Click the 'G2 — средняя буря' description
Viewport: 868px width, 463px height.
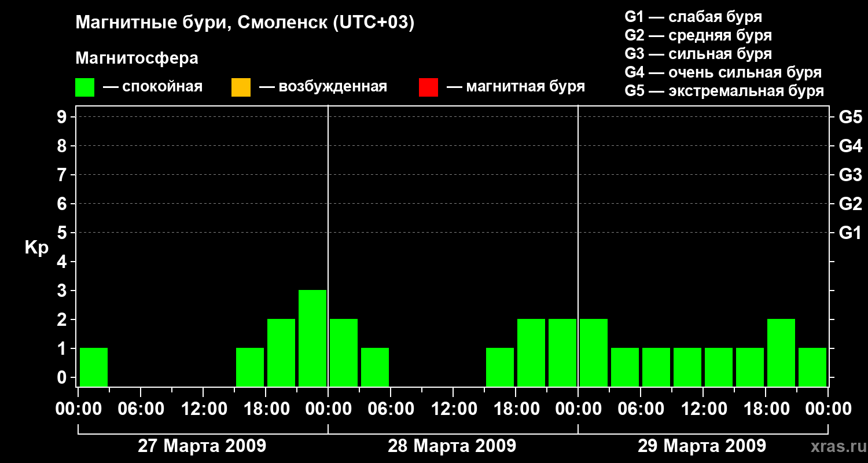698,35
